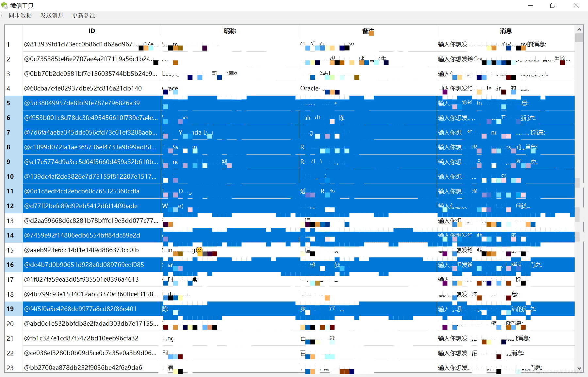The height and width of the screenshot is (377, 588).
Task: Click ID cell @f953b001c8d78dc3fe495456610f739e7a4e
Action: tap(92, 118)
